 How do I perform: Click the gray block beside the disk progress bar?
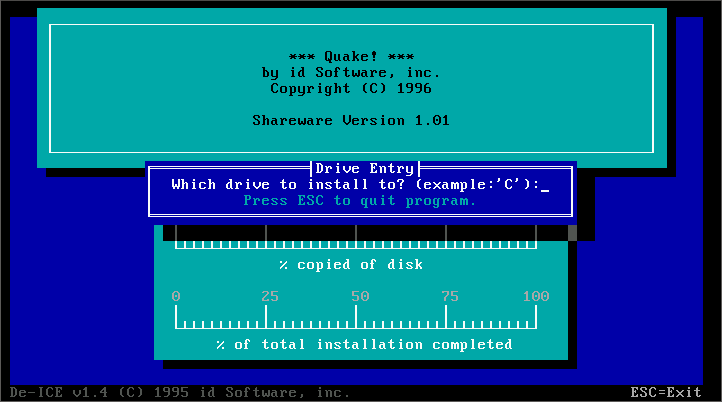(x=573, y=233)
